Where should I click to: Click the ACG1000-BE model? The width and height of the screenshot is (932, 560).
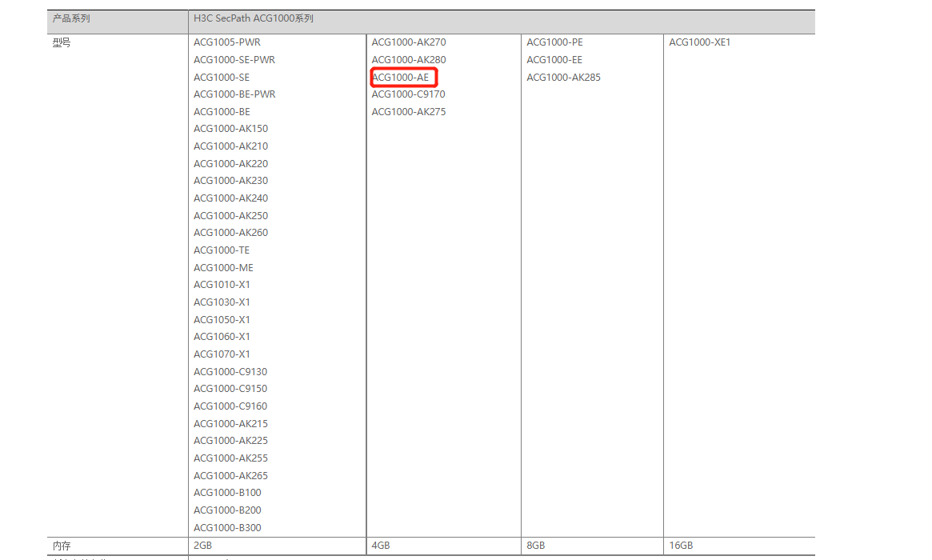222,112
